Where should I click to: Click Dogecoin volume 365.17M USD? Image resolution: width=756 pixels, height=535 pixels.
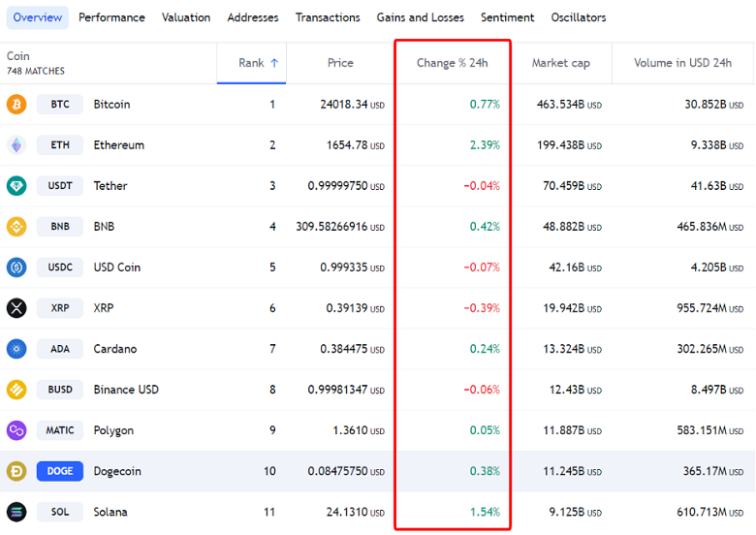[713, 471]
